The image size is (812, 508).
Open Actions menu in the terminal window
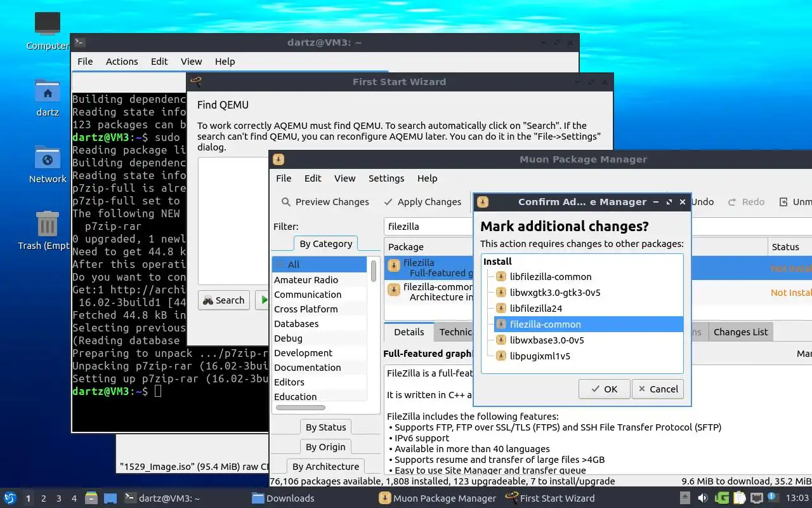[x=122, y=62]
